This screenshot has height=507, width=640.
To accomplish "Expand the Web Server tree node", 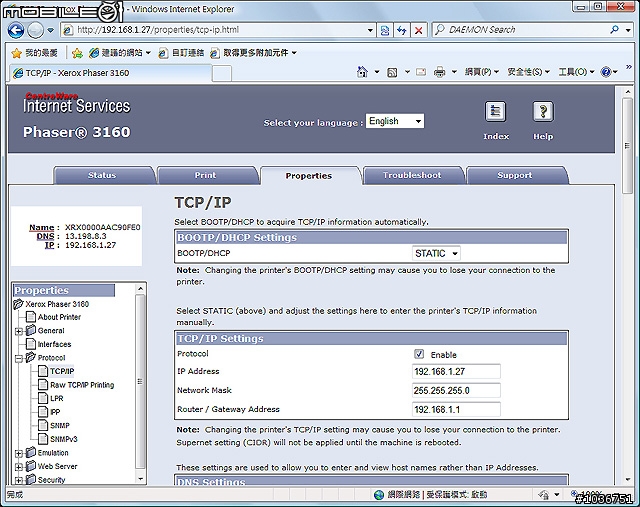I will click(x=18, y=467).
